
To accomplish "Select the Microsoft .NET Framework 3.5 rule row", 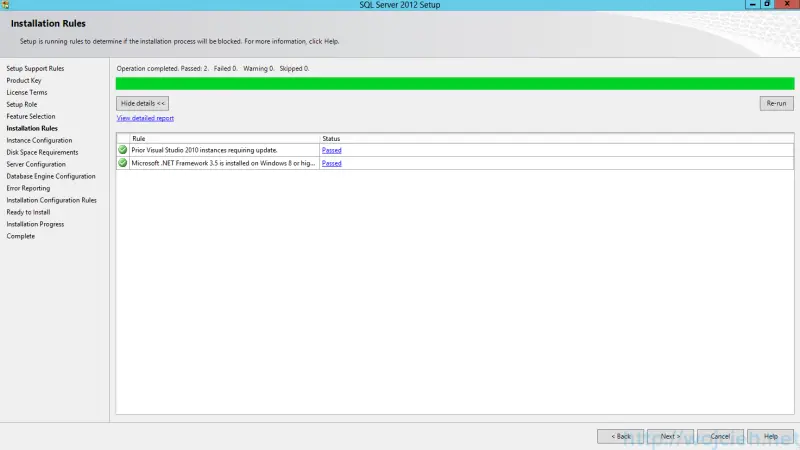I will point(455,163).
